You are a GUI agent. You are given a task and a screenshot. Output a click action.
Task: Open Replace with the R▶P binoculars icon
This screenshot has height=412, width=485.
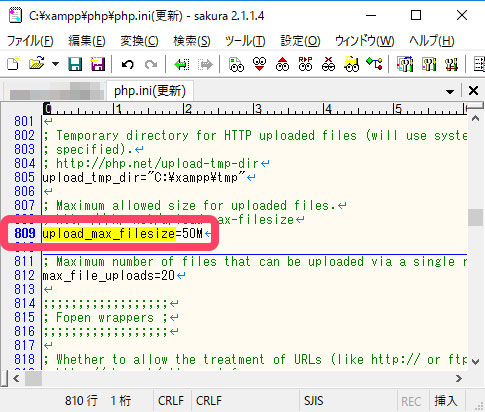(305, 64)
